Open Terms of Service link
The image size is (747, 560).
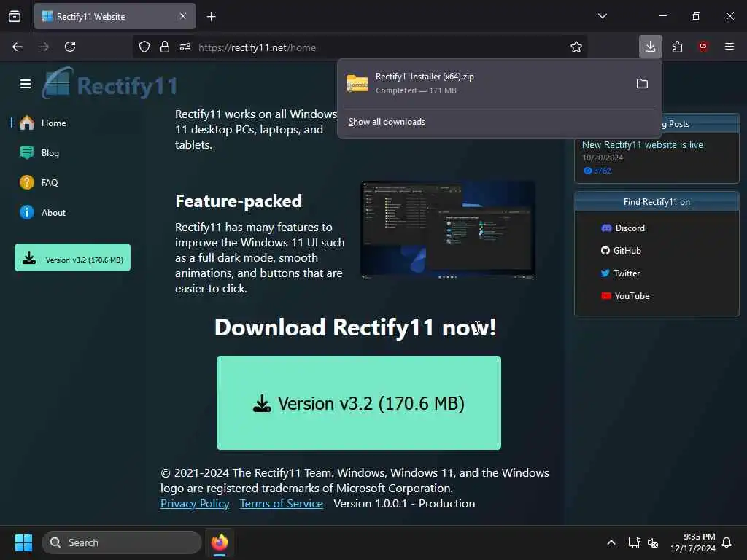(281, 504)
